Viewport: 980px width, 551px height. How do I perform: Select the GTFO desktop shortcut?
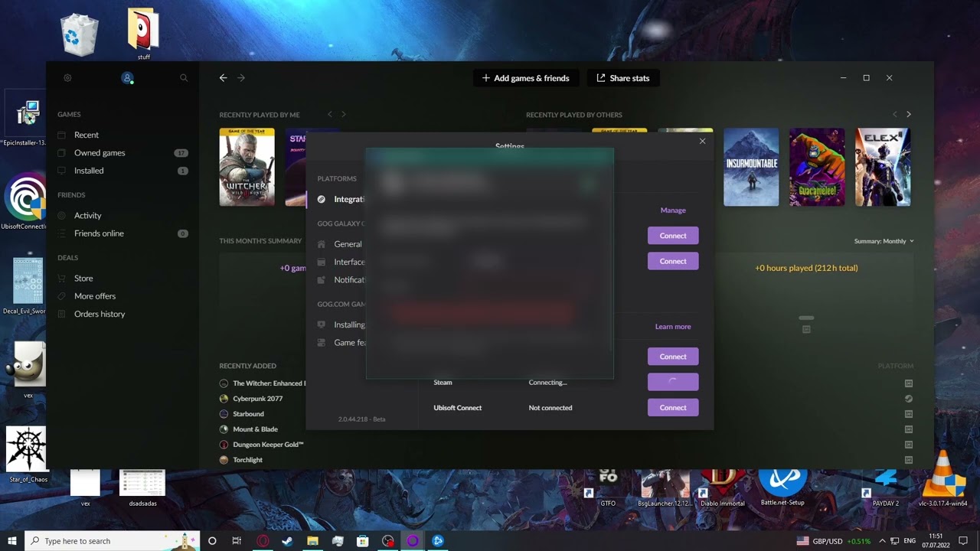tap(607, 488)
